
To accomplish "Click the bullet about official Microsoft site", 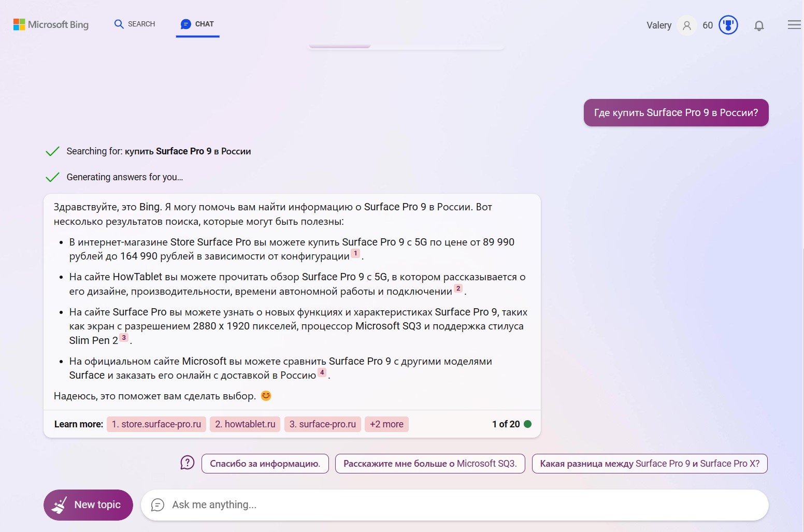I will click(x=281, y=368).
